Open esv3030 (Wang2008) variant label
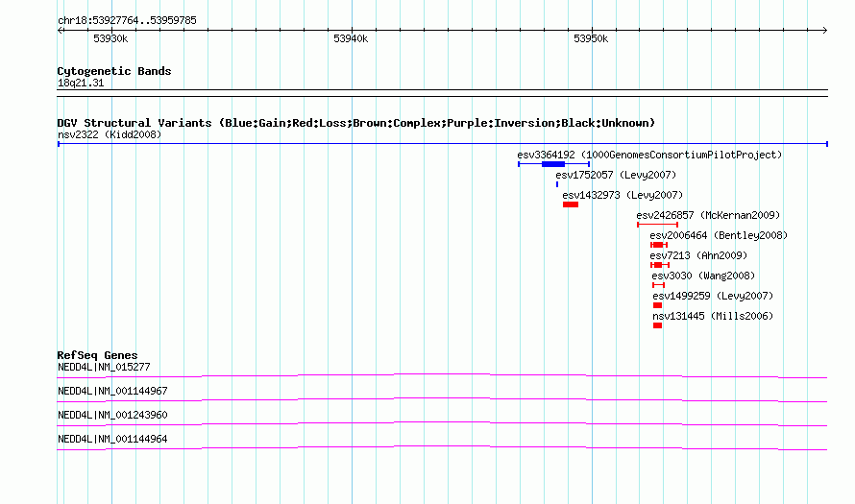The width and height of the screenshot is (855, 504). click(x=703, y=276)
